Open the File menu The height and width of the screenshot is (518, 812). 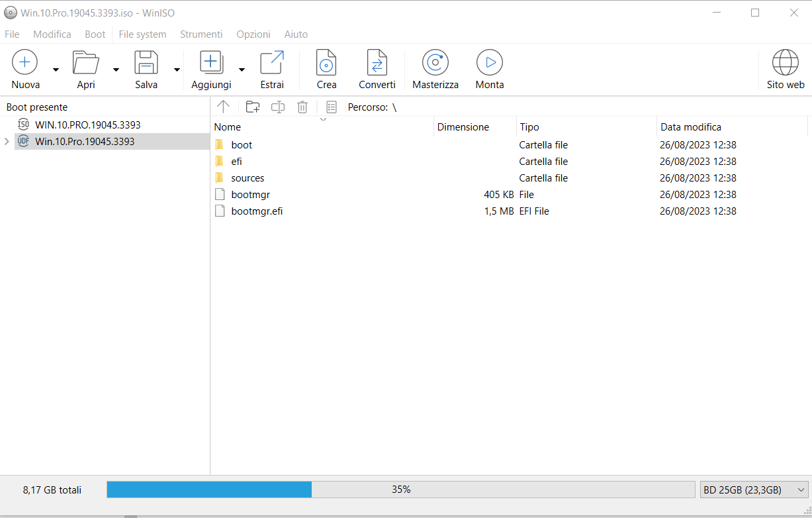(x=12, y=34)
